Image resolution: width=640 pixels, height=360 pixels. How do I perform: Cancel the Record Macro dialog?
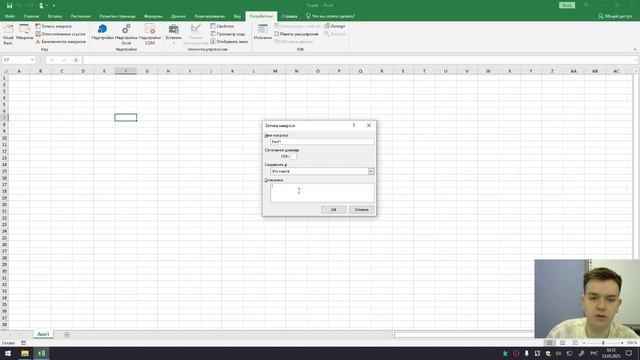click(x=361, y=210)
